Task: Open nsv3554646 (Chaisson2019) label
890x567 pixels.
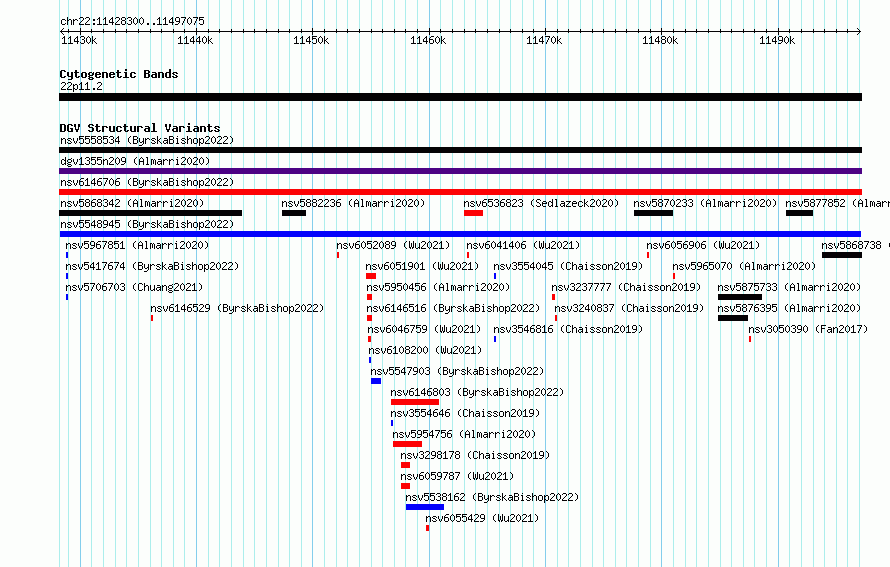Action: pos(465,413)
